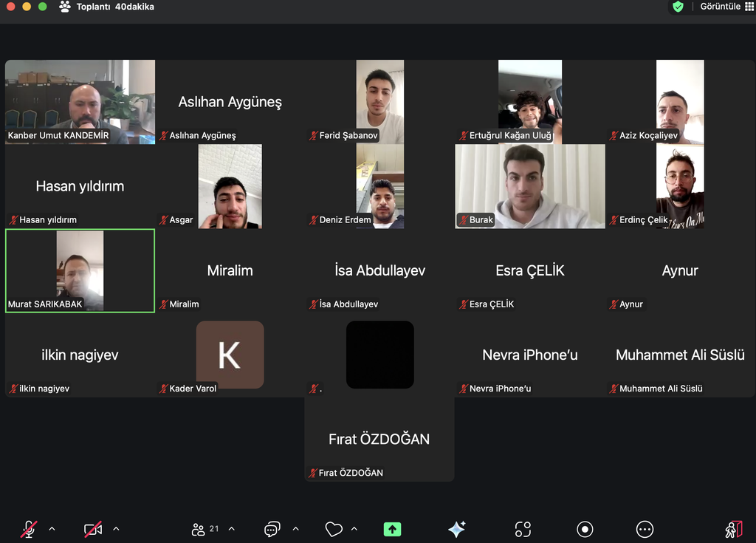Unmute the microphone in the bottom toolbar
The height and width of the screenshot is (543, 756).
(29, 529)
